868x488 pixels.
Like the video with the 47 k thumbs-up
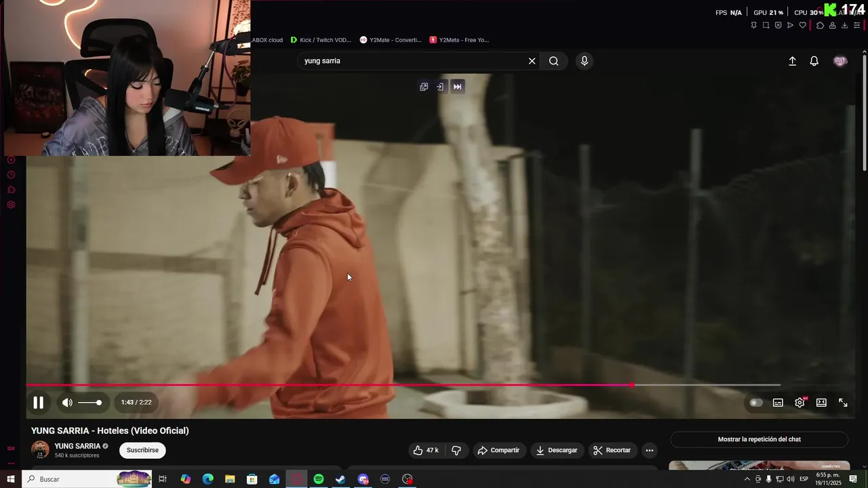click(426, 450)
